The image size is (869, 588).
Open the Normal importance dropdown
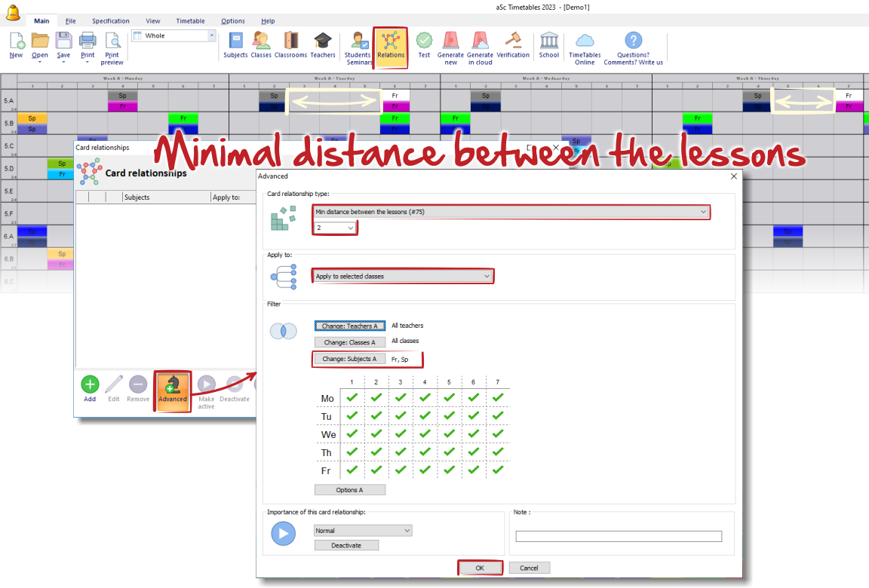point(363,531)
